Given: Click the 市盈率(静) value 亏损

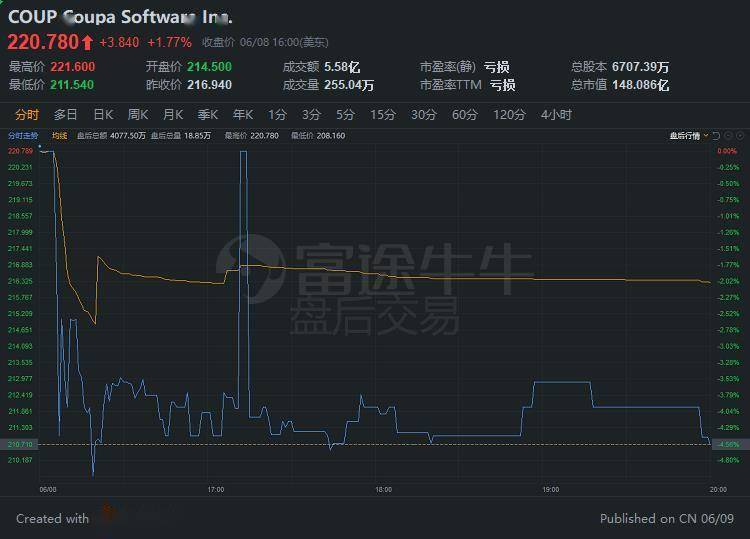Looking at the screenshot, I should point(496,67).
